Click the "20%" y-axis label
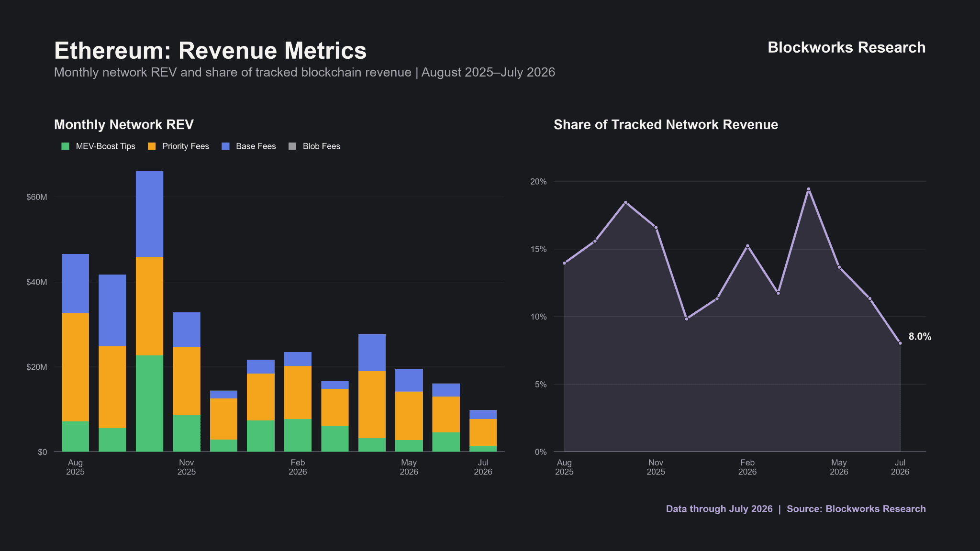Viewport: 980px width, 551px height. pos(538,182)
